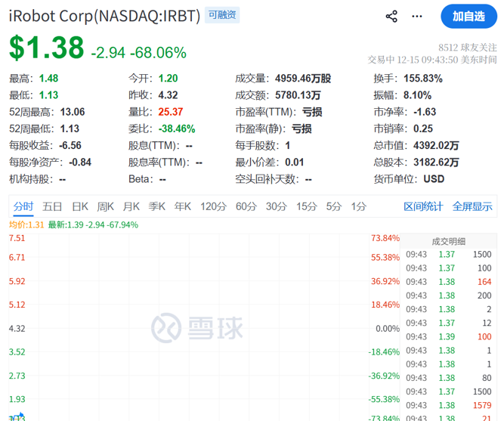Image resolution: width=504 pixels, height=421 pixels.
Task: Click the share icon
Action: [391, 16]
